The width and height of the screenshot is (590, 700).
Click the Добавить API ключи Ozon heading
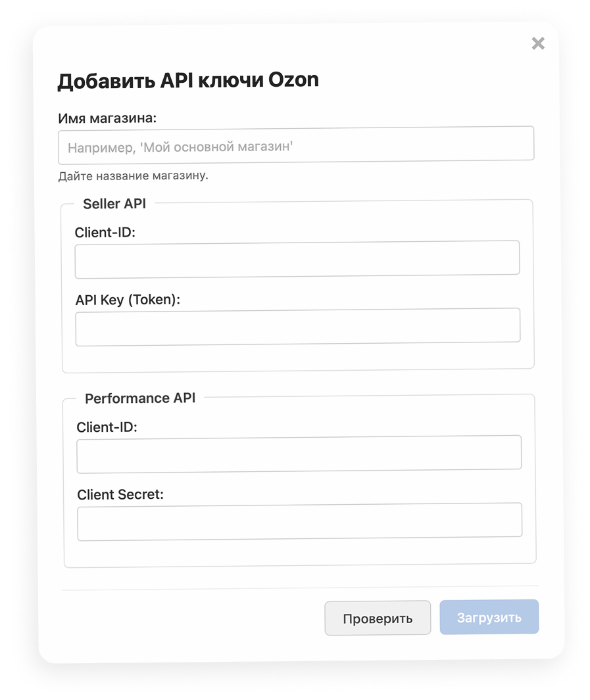tap(188, 80)
